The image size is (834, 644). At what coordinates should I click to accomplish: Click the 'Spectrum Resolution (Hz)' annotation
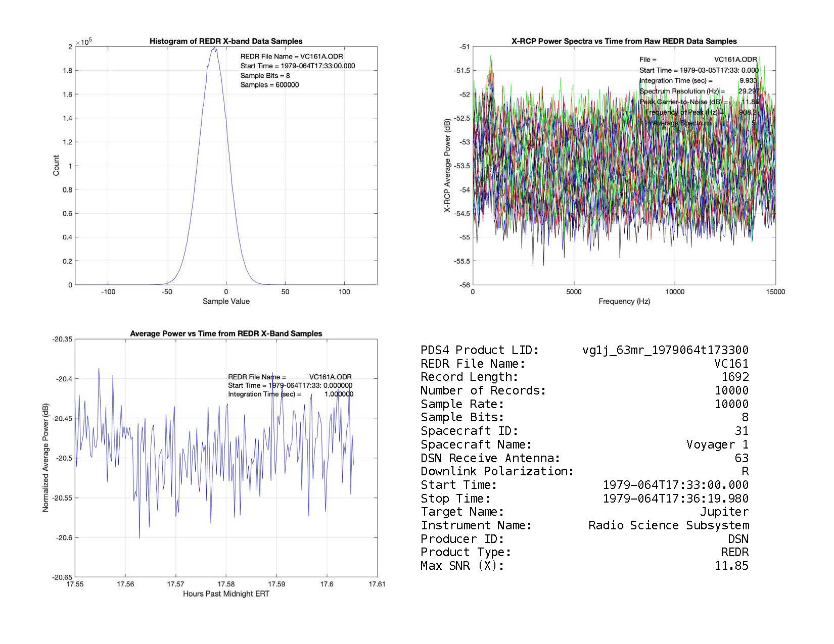(682, 91)
